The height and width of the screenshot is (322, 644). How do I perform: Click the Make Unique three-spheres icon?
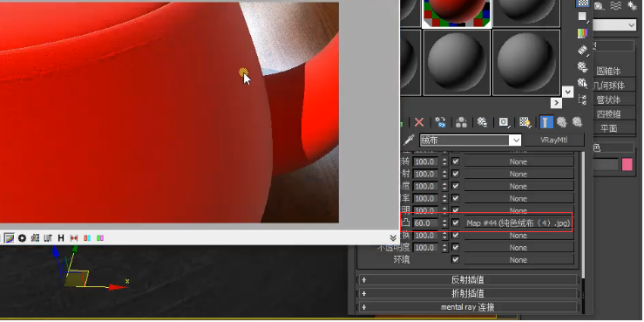[461, 122]
